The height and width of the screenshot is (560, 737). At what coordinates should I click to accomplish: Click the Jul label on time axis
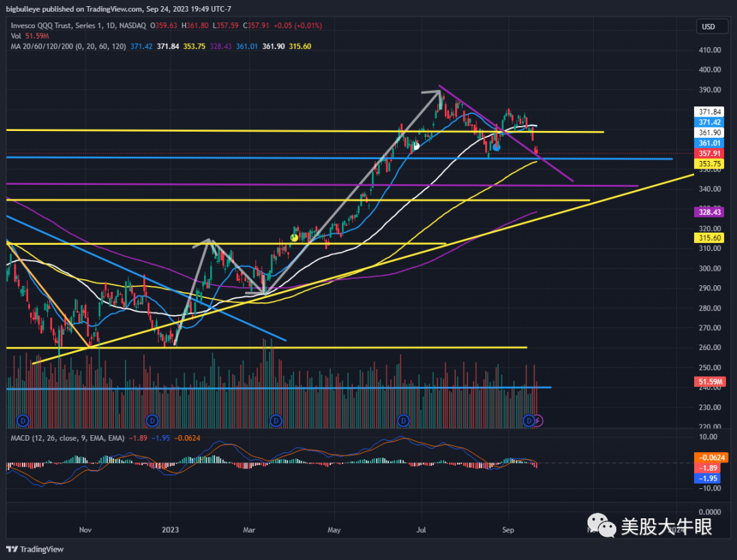421,530
